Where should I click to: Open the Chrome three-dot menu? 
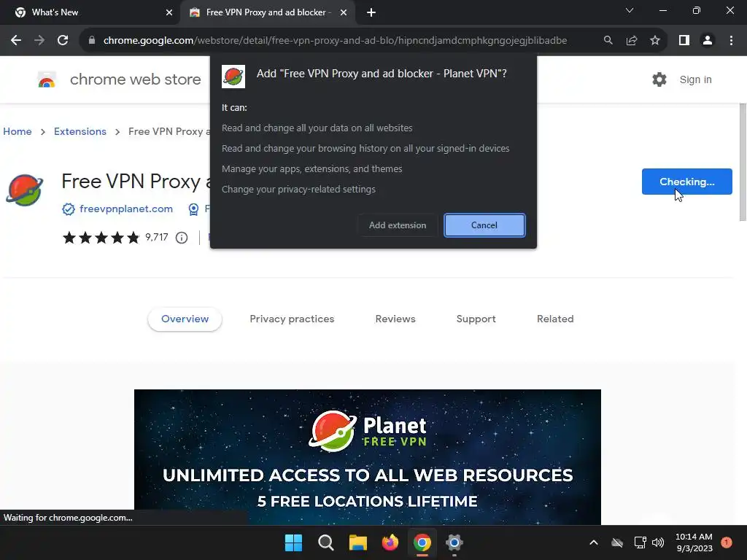[731, 41]
